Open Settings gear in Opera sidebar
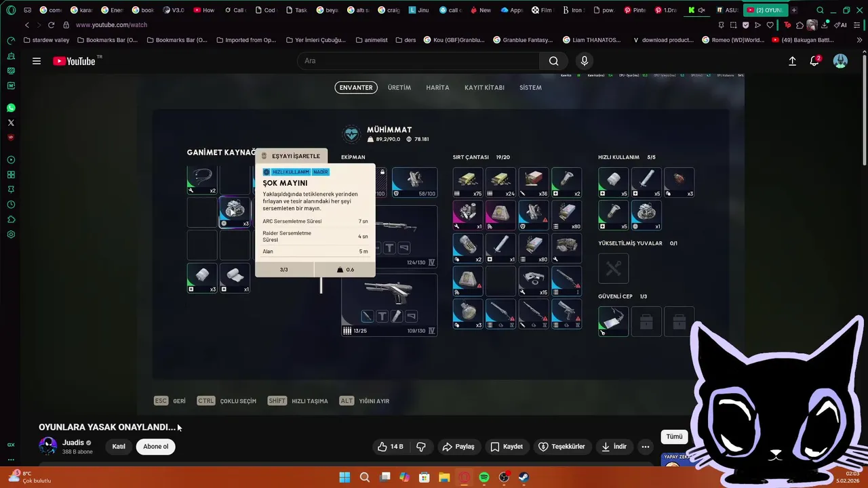This screenshot has width=868, height=488. tap(11, 235)
